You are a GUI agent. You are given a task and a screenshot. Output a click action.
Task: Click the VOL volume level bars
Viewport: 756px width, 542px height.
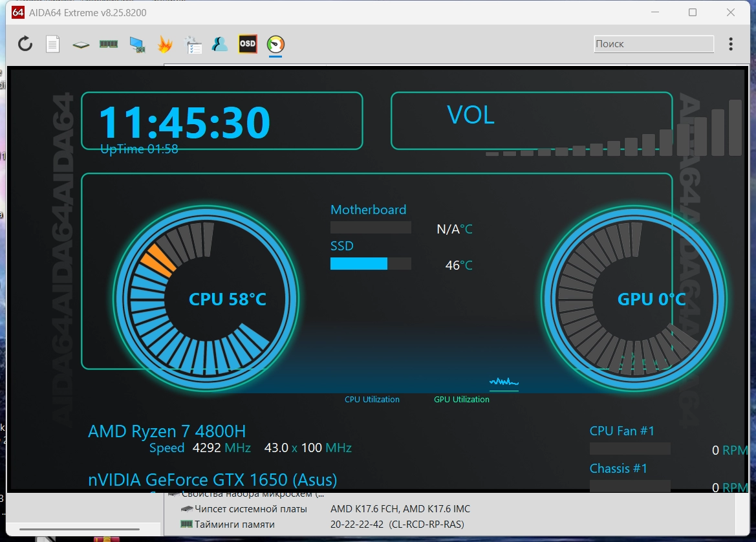click(x=613, y=128)
